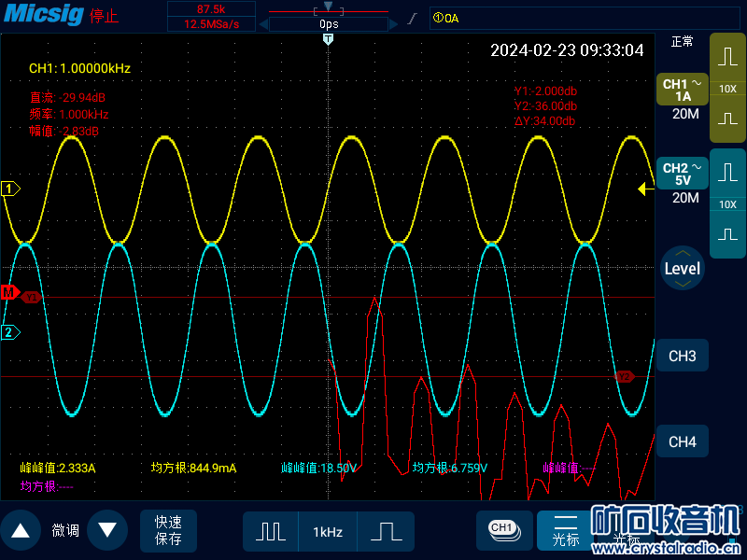
Task: Tap the 快速保存 quick save button
Action: click(x=168, y=530)
